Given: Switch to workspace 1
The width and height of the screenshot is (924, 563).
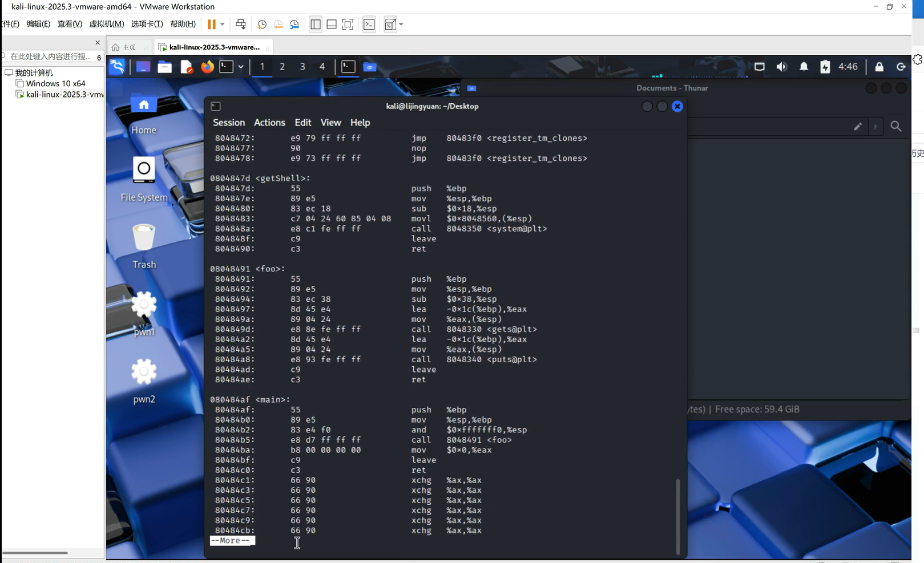Looking at the screenshot, I should [263, 67].
